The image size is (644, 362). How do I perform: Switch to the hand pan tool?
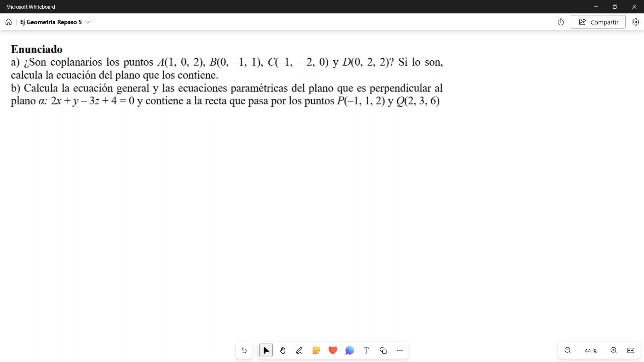pos(283,351)
